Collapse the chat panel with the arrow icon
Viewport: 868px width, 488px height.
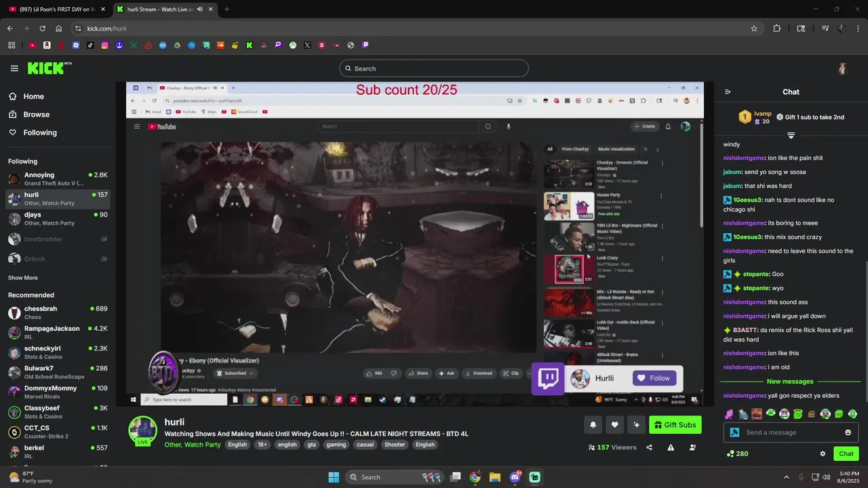tap(728, 91)
